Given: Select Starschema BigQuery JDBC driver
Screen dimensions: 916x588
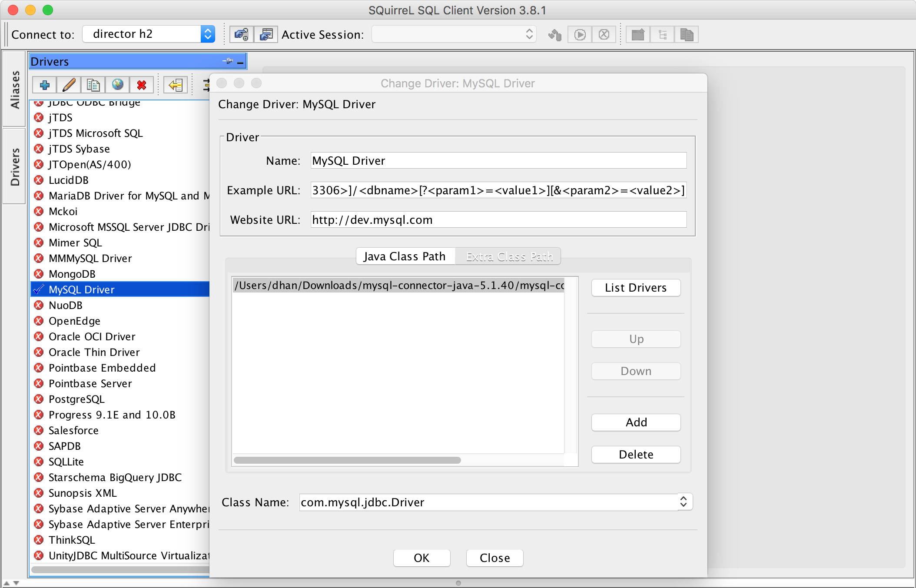Looking at the screenshot, I should (x=120, y=477).
